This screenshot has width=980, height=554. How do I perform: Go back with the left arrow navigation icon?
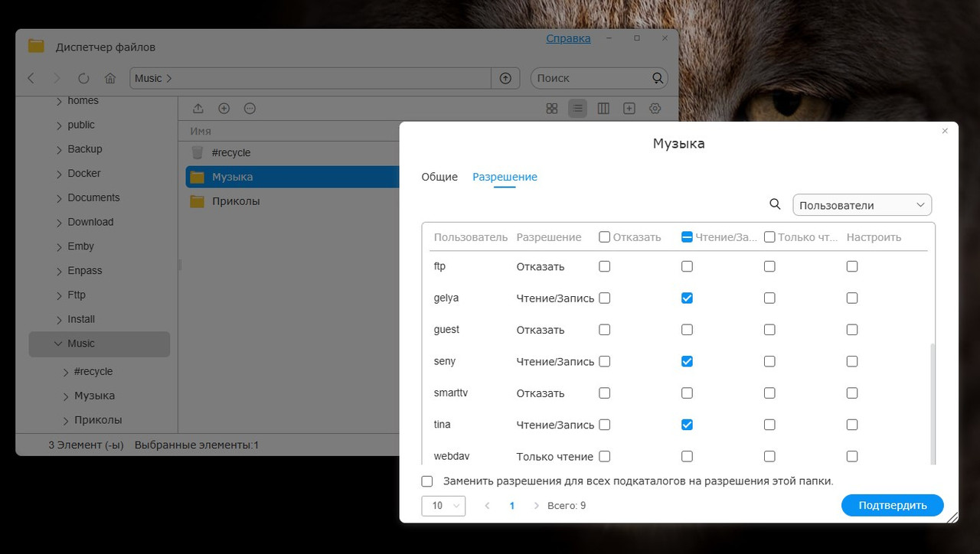coord(31,78)
